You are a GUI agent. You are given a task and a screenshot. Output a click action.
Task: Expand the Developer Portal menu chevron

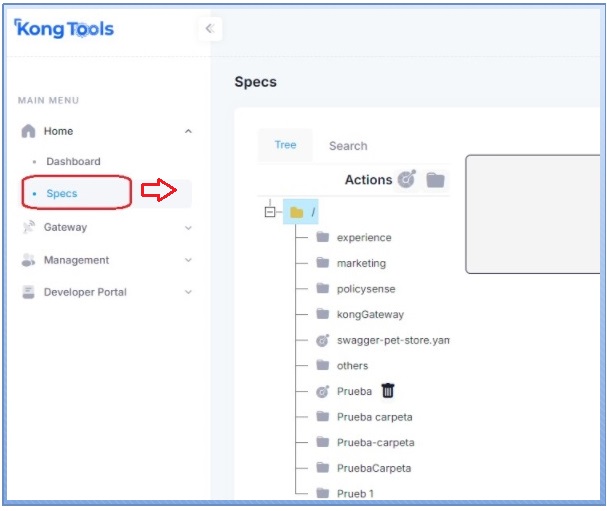pos(188,292)
